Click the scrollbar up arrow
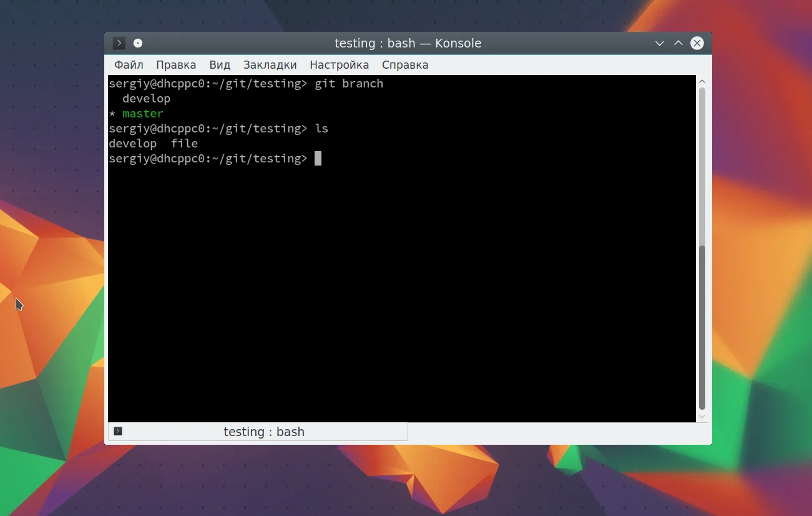The height and width of the screenshot is (516, 812). pyautogui.click(x=702, y=81)
